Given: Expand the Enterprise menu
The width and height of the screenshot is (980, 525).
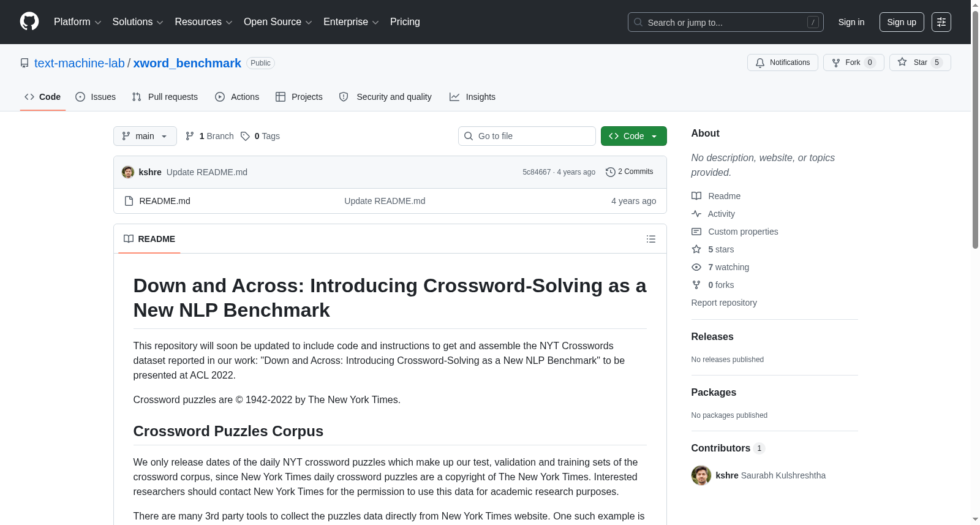Looking at the screenshot, I should (351, 22).
